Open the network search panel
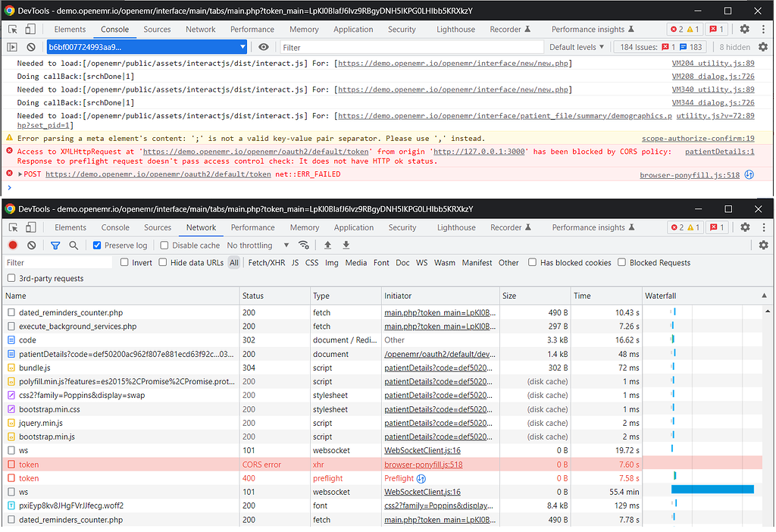 click(x=73, y=245)
